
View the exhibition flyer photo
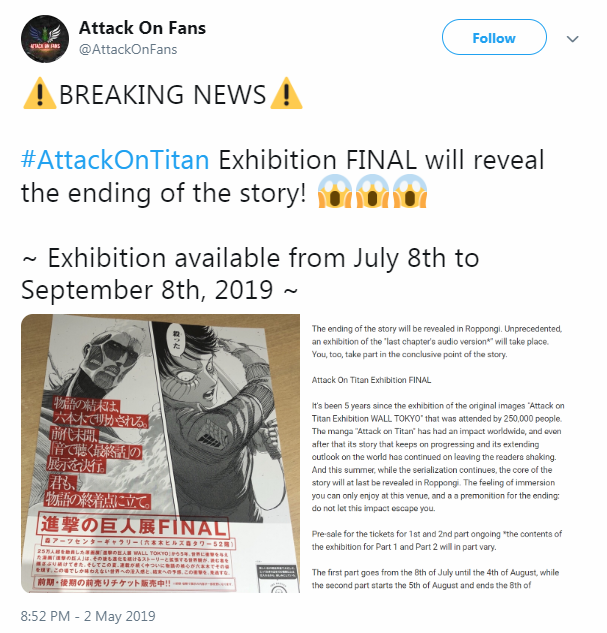(x=160, y=453)
